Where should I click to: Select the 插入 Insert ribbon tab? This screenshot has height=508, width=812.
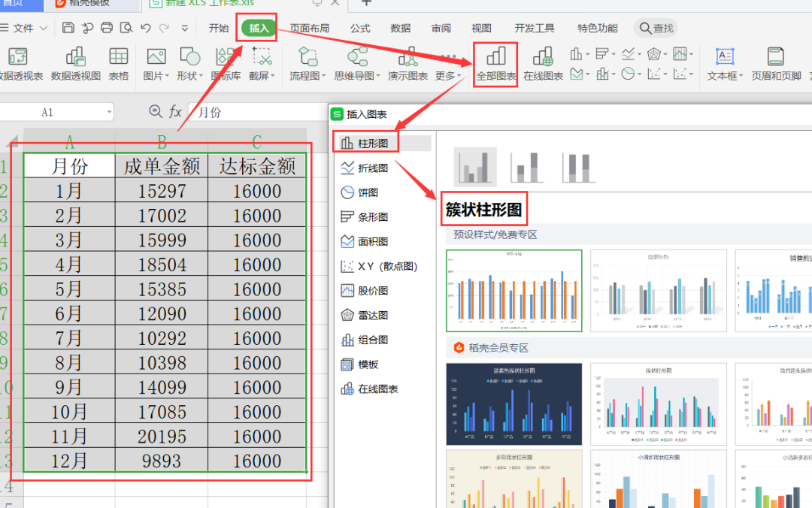[x=259, y=28]
